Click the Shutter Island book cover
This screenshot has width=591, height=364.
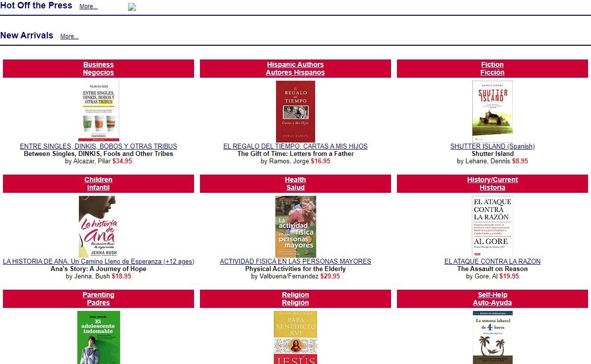[492, 111]
